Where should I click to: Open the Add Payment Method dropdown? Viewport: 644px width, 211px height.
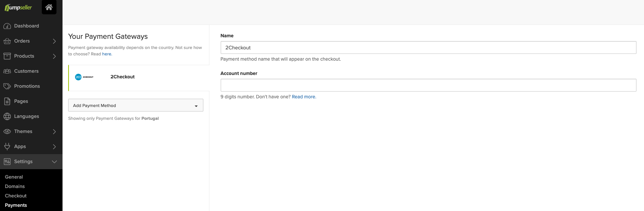[136, 105]
